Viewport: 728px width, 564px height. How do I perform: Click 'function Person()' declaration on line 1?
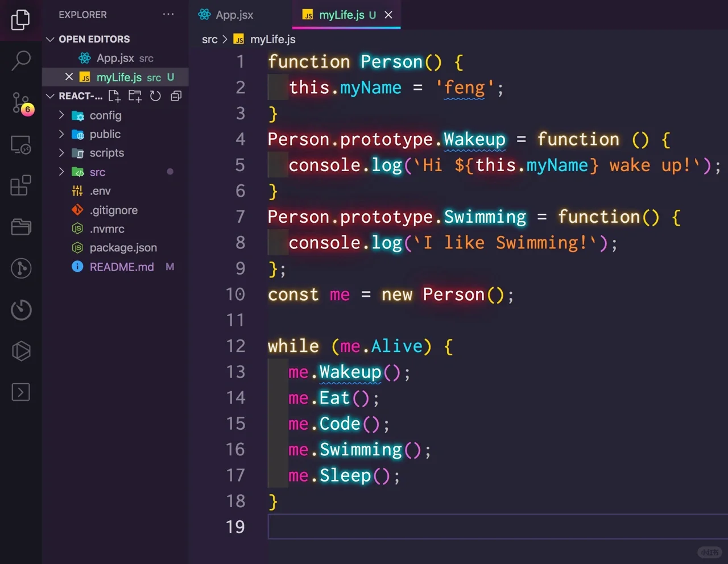pos(355,61)
